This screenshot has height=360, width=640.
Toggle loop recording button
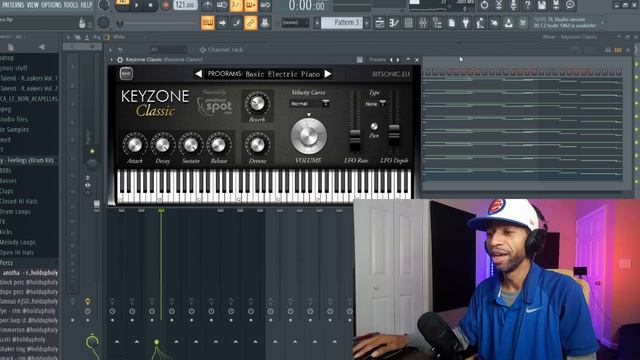pos(265,5)
